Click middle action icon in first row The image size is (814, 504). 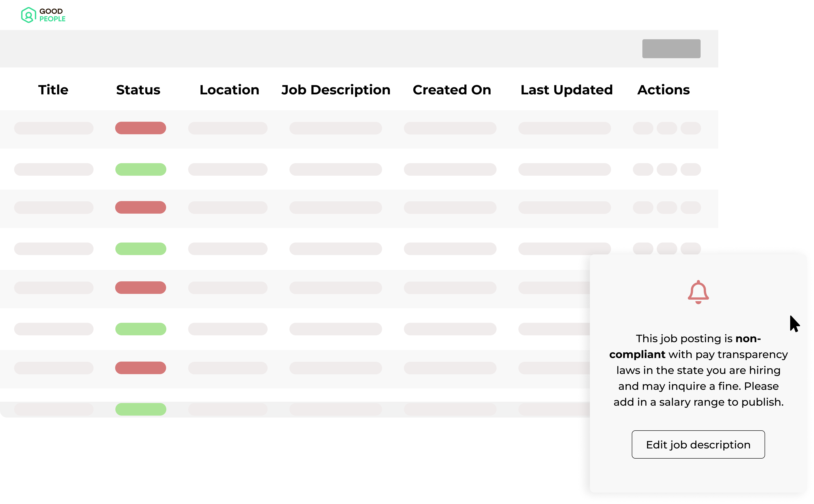coord(667,128)
